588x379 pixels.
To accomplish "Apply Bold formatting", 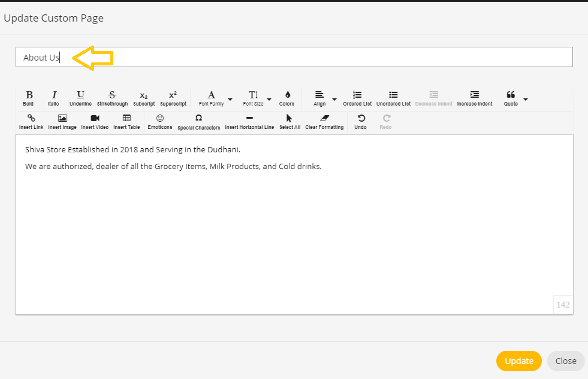I will click(x=29, y=98).
